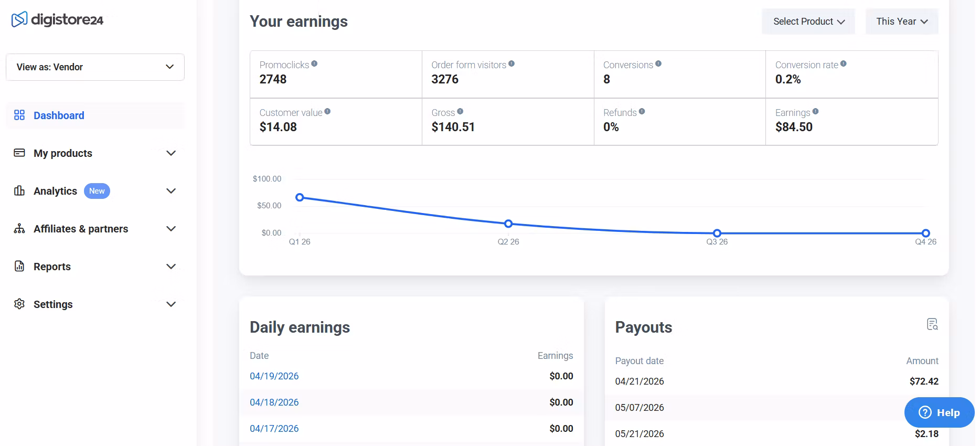
Task: Click the Q2 26 chart data point
Action: pos(508,224)
